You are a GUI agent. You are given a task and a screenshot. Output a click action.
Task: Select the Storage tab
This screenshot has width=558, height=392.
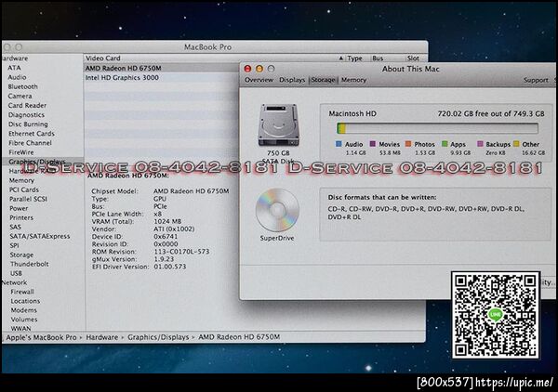coord(323,80)
